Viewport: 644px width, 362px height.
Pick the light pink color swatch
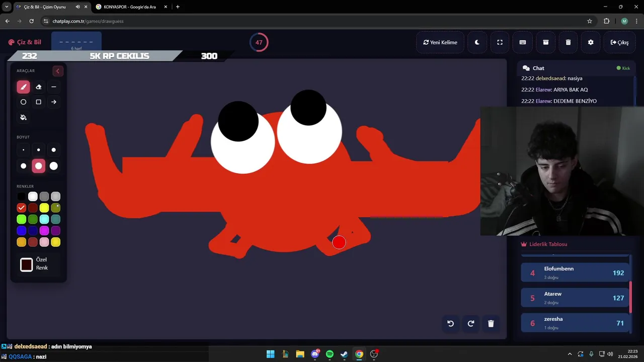click(44, 242)
